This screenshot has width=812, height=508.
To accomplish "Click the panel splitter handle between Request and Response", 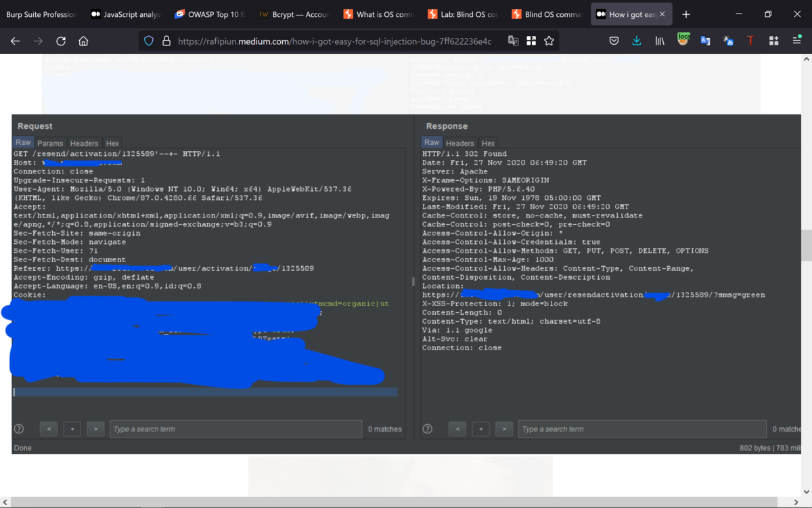I will tap(413, 281).
